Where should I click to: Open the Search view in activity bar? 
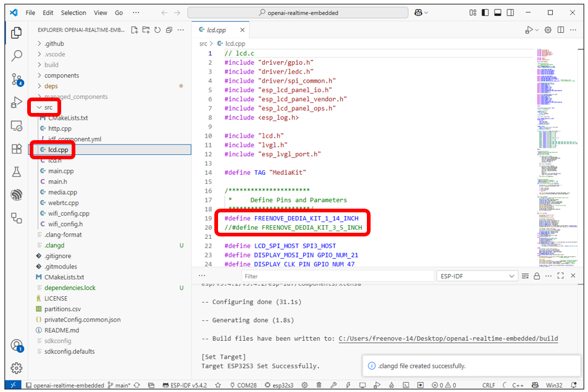17,56
